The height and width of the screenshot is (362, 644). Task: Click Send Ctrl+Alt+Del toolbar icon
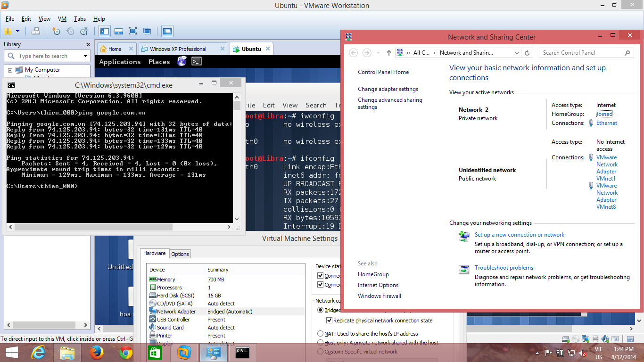tap(35, 31)
